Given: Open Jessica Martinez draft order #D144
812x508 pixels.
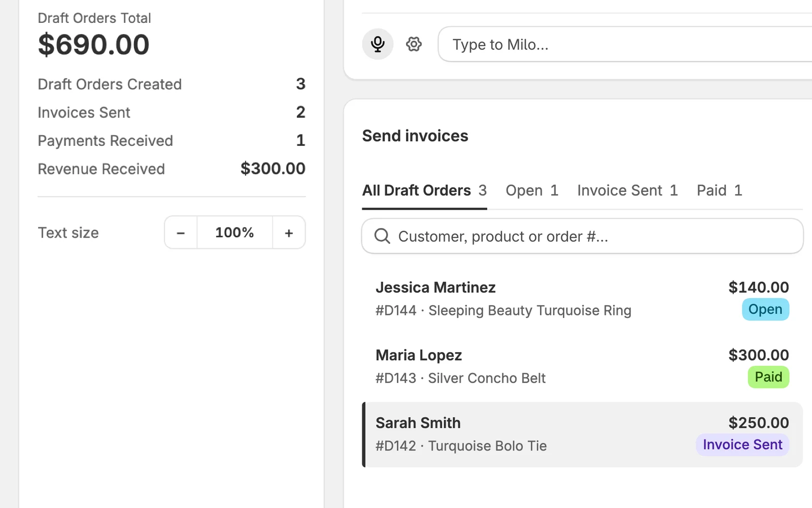Looking at the screenshot, I should pos(582,299).
